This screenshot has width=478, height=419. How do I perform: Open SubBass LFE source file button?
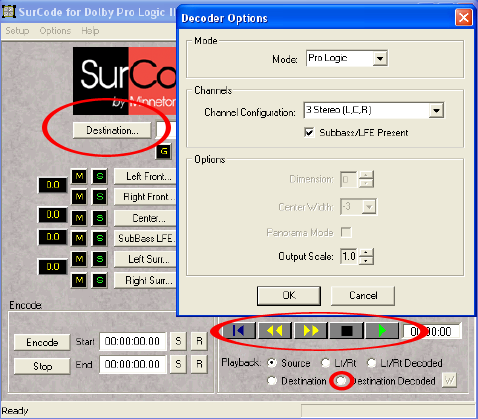[x=145, y=238]
